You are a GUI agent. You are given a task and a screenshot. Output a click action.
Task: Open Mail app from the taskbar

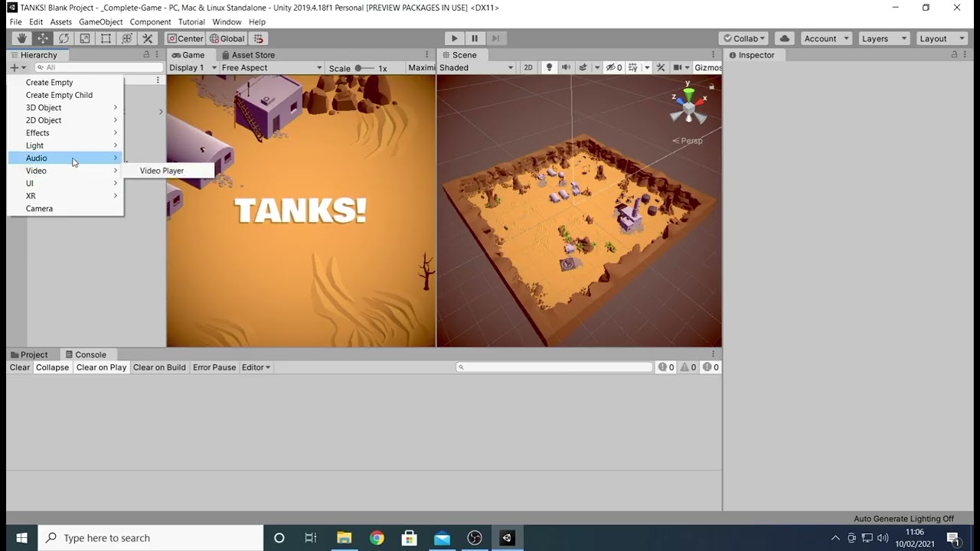coord(442,538)
